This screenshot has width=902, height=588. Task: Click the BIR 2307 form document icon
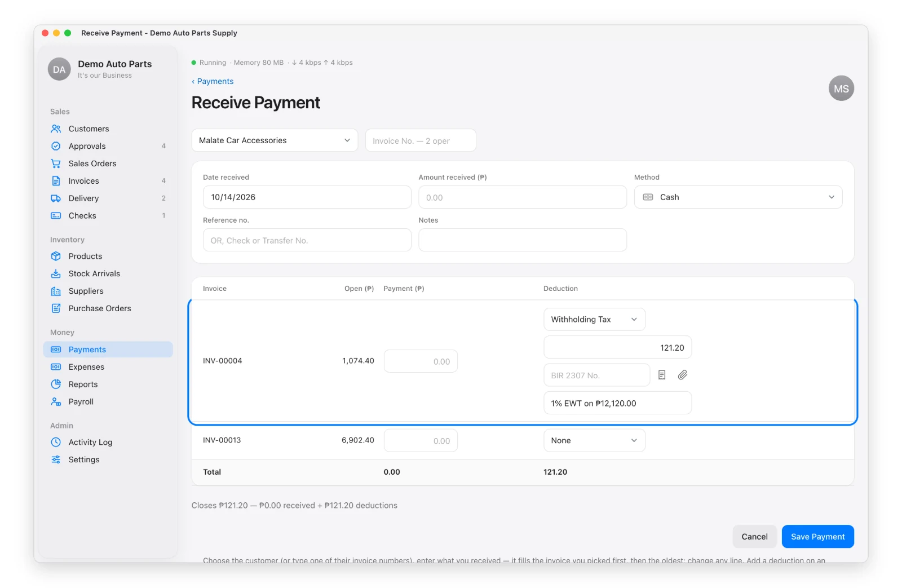click(x=662, y=375)
